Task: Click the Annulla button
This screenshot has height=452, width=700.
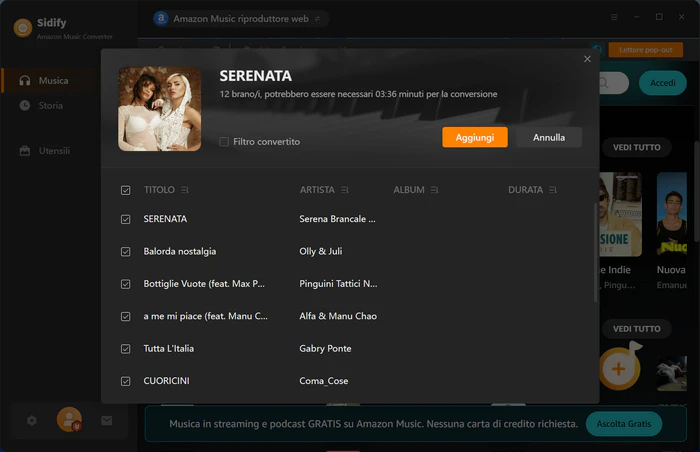Action: [x=549, y=137]
